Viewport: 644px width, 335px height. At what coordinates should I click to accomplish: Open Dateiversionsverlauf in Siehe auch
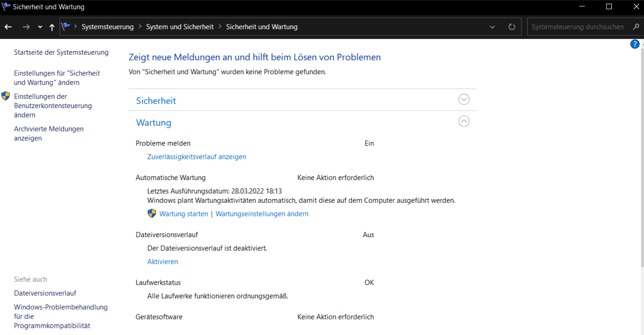45,293
